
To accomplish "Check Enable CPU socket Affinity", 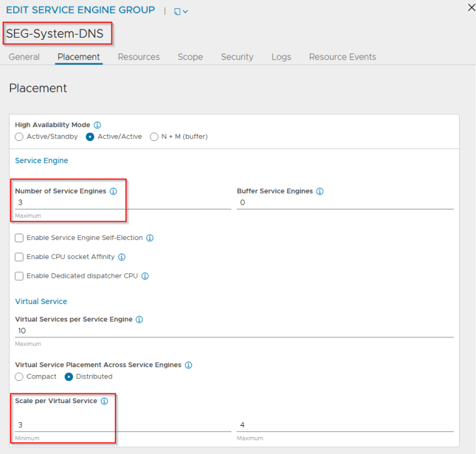I will 20,257.
